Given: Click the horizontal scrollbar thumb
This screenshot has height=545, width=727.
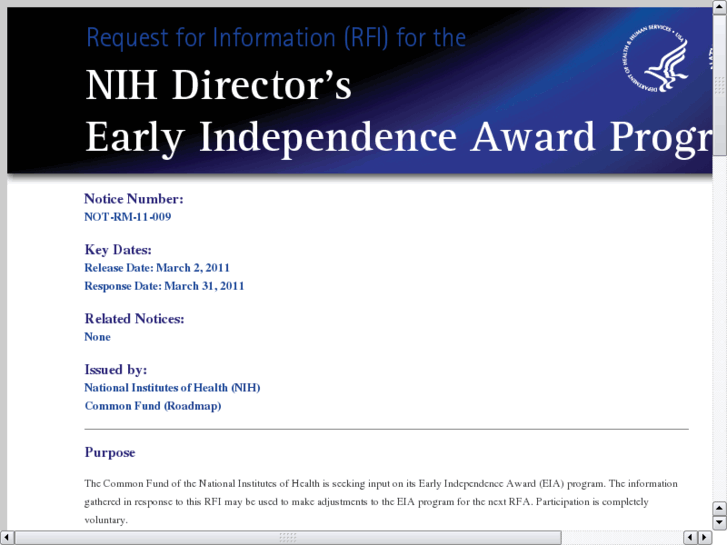Looking at the screenshot, I should 288,537.
